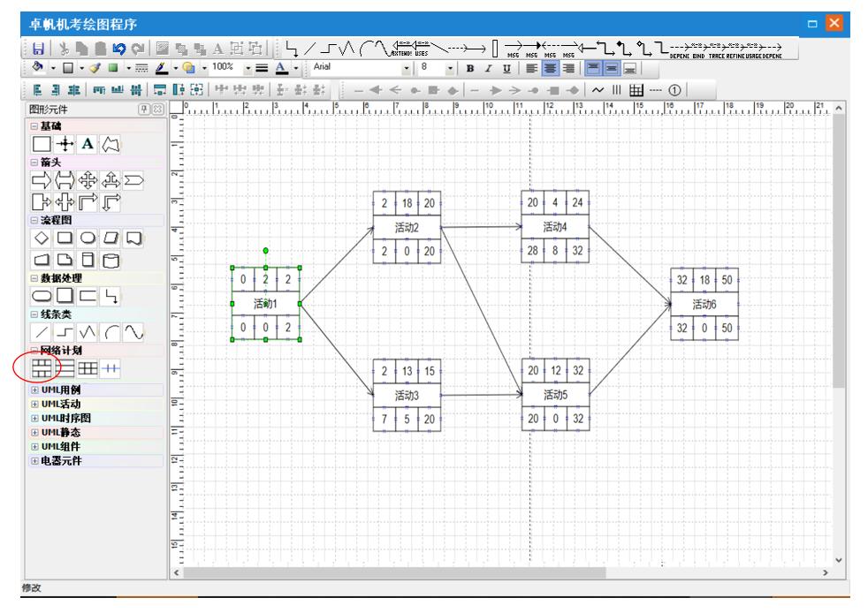Open the font size 8 dropdown
This screenshot has height=613, width=868.
click(x=450, y=68)
